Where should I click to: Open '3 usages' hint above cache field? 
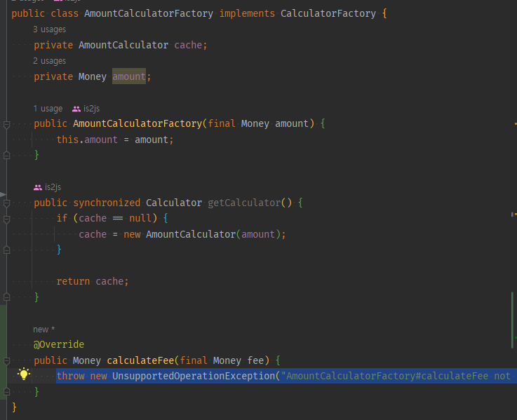click(50, 29)
